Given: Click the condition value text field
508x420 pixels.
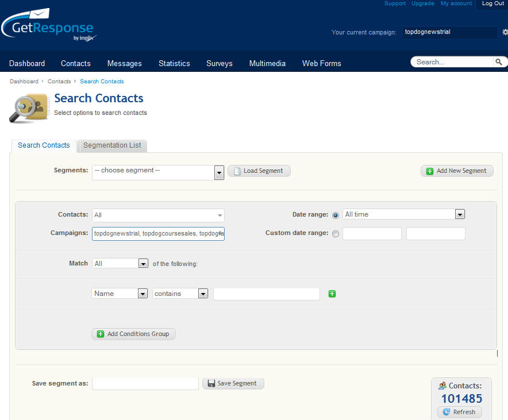Looking at the screenshot, I should click(267, 294).
